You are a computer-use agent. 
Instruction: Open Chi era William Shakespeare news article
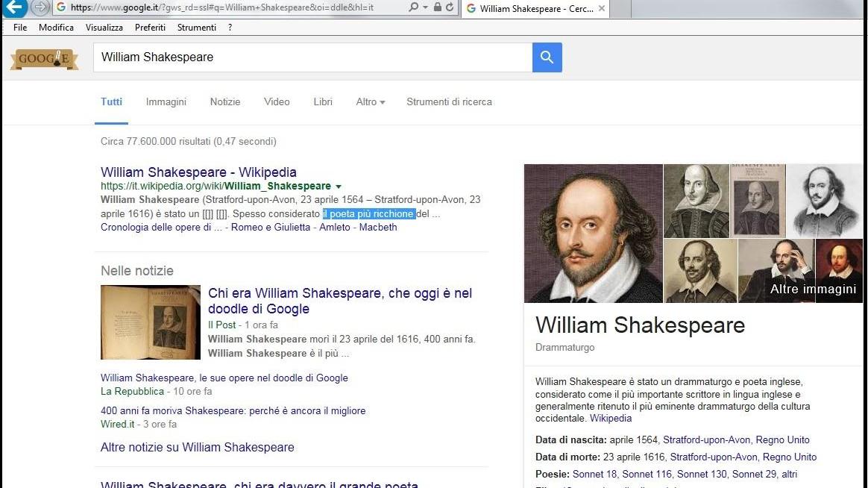340,301
